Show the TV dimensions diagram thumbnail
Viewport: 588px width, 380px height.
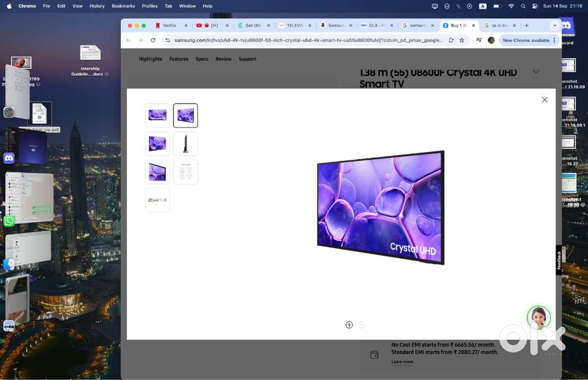[x=186, y=172]
